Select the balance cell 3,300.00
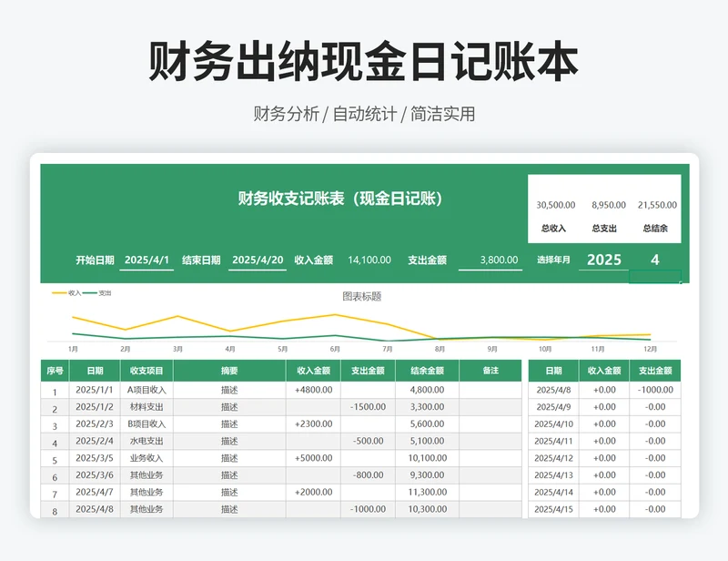Screen dimensions: 728x561 click(427, 407)
